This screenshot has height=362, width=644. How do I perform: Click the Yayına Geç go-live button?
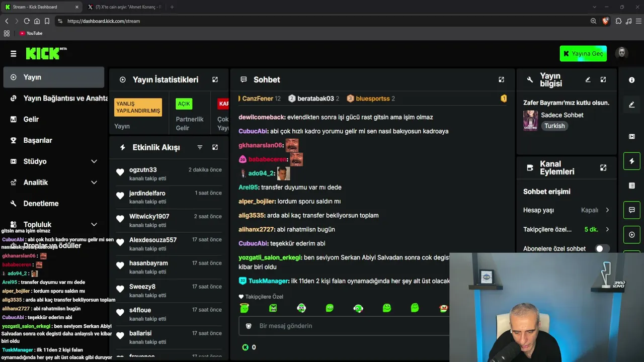[x=583, y=54]
